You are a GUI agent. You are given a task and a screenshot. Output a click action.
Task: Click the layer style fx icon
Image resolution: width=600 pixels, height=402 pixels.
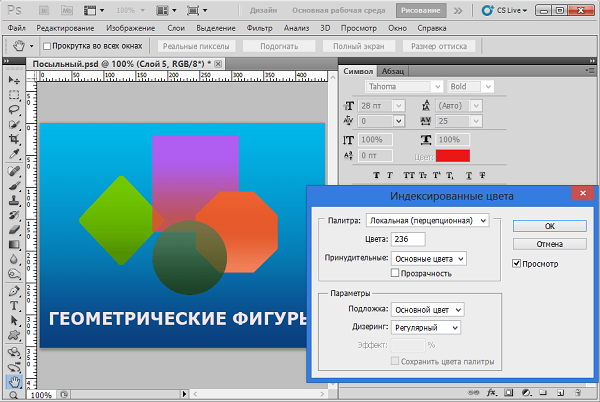pyautogui.click(x=491, y=393)
